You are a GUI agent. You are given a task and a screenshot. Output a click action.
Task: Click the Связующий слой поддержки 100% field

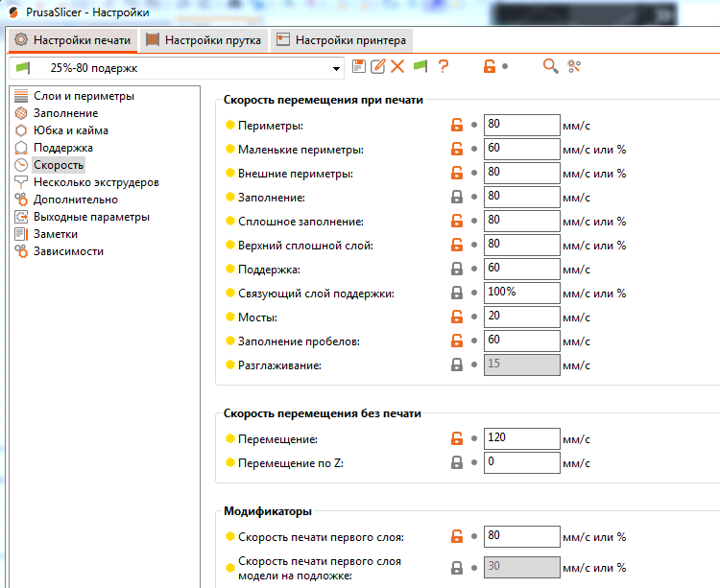point(521,293)
